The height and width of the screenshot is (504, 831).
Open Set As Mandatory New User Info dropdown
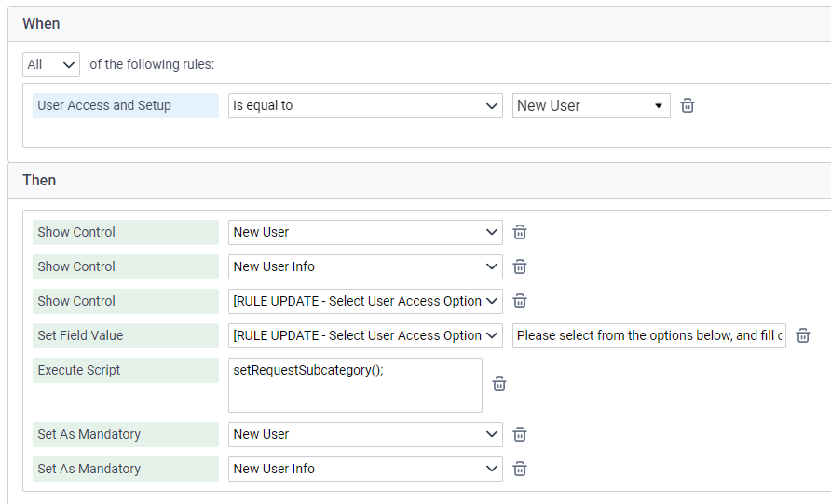tap(365, 469)
